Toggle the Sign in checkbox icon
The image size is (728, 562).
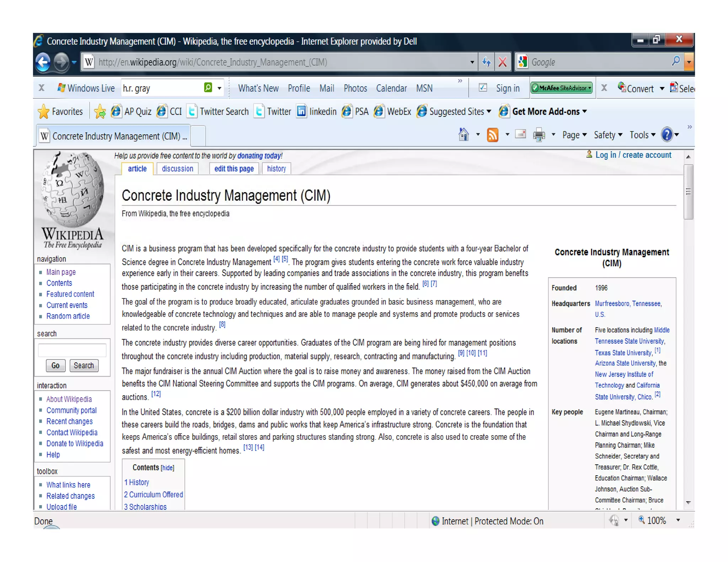point(483,88)
